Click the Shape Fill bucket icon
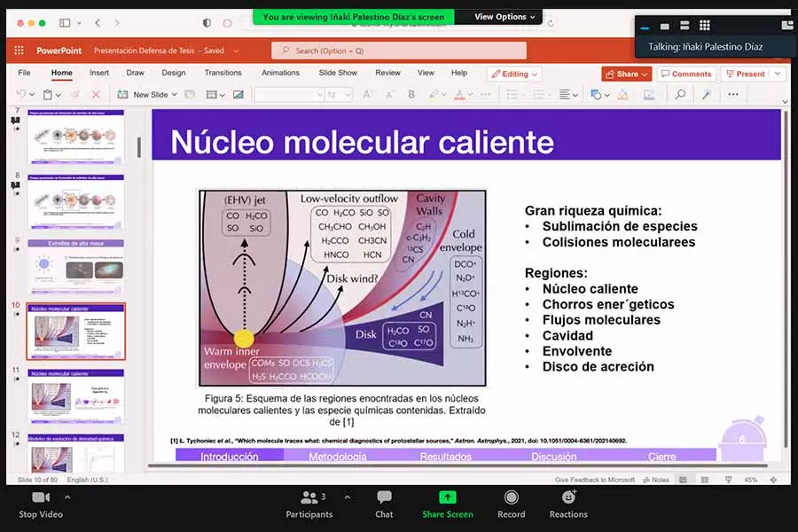The height and width of the screenshot is (532, 798). 623,94
